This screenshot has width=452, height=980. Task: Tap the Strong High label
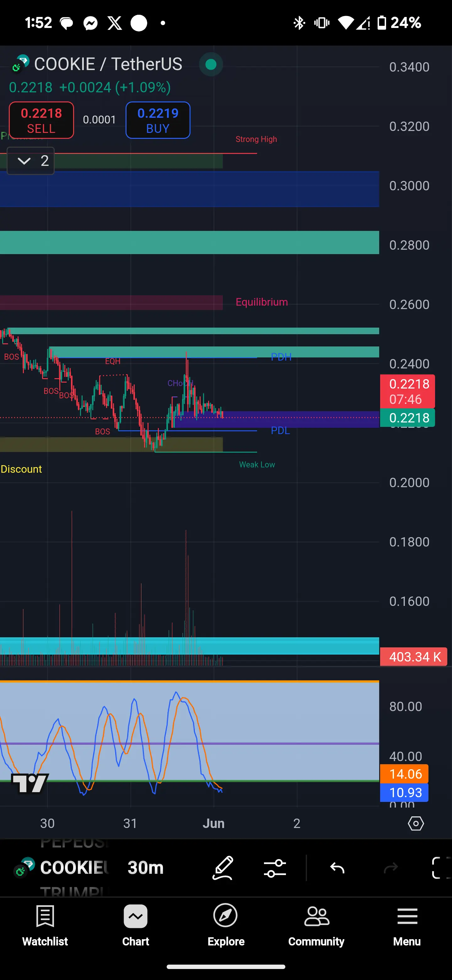pos(256,139)
